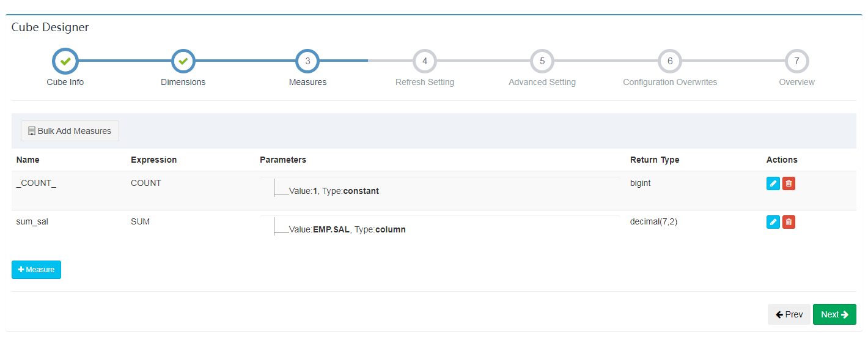Select the sum_sal measure name cell
The width and height of the screenshot is (868, 337).
click(x=32, y=221)
